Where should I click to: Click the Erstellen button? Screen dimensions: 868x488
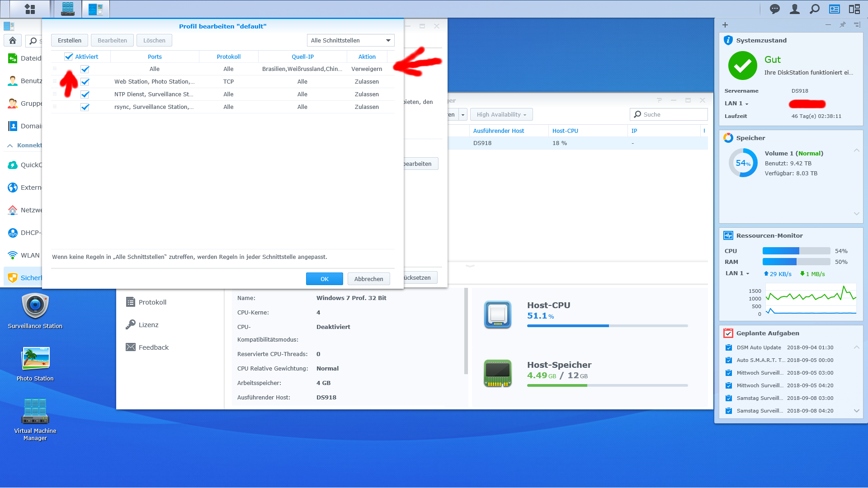point(69,41)
